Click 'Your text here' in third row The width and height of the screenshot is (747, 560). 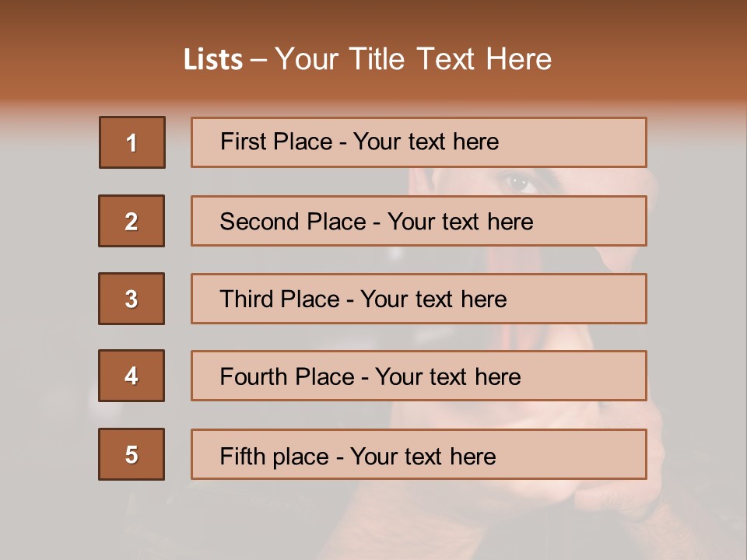[x=433, y=299]
